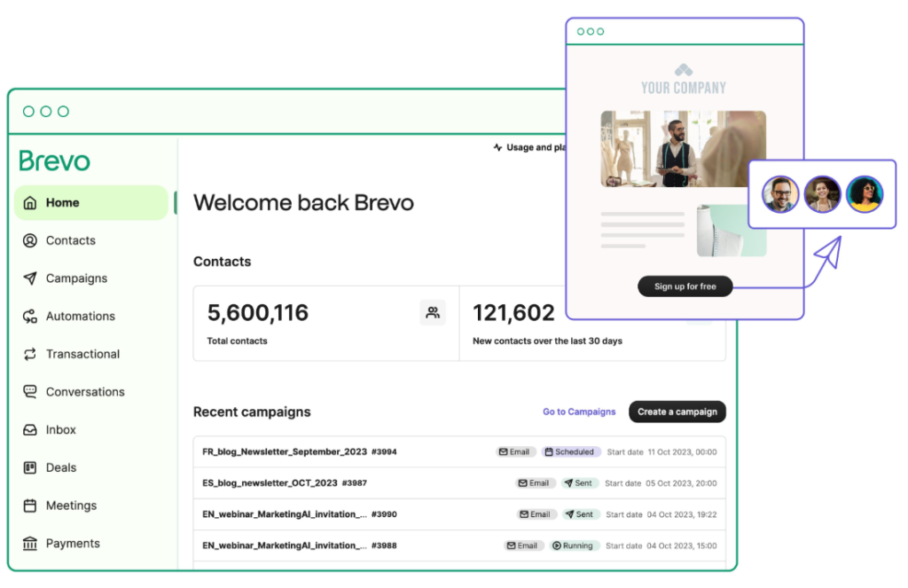
Task: Open the Contacts section icon
Action: (x=30, y=240)
